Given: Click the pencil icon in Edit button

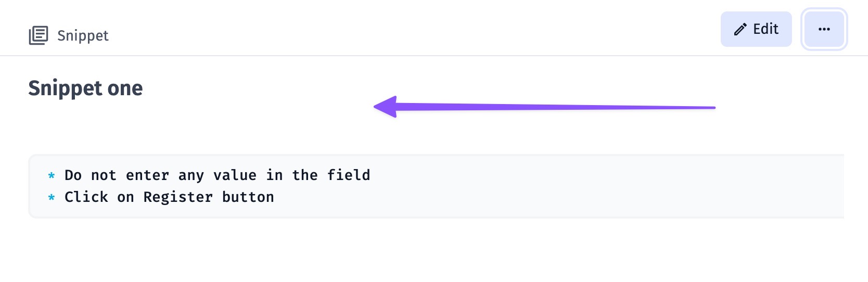Looking at the screenshot, I should point(740,29).
